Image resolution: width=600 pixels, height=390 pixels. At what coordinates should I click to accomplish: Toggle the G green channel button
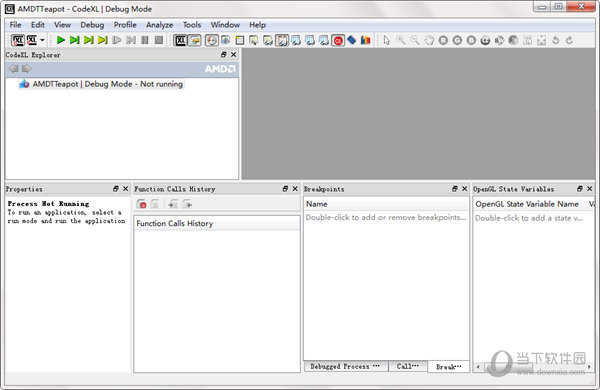coord(457,40)
